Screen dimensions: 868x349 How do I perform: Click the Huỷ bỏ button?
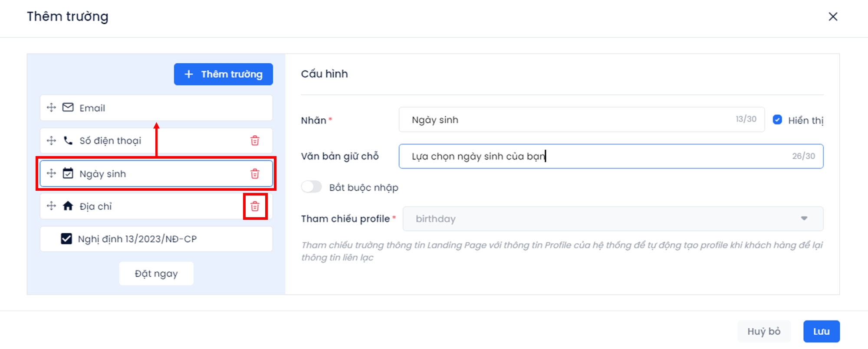click(x=764, y=331)
